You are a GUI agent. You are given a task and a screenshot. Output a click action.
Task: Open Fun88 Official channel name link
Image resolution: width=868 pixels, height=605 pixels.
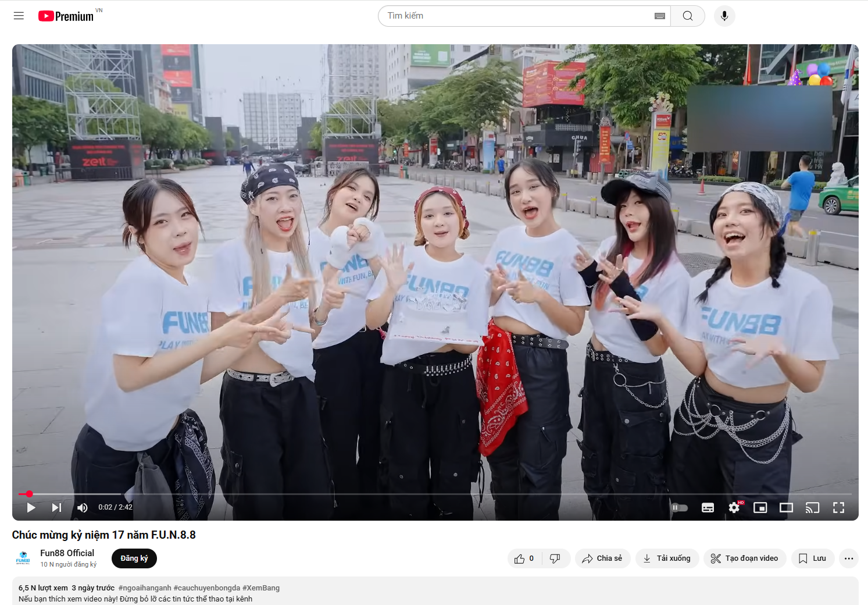coord(67,553)
